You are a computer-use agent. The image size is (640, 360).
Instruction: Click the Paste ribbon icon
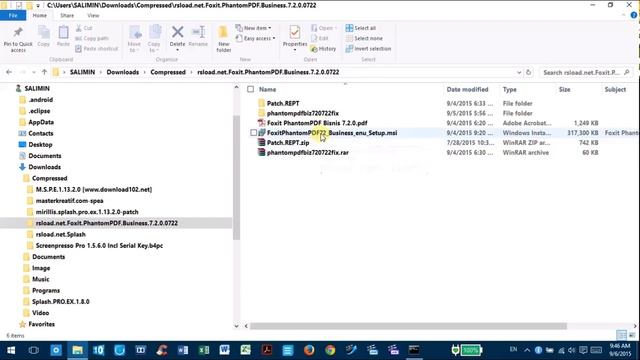tap(63, 33)
